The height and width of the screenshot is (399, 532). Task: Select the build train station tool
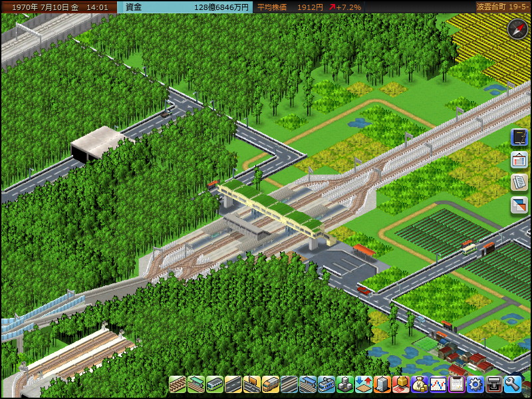pos(196,384)
